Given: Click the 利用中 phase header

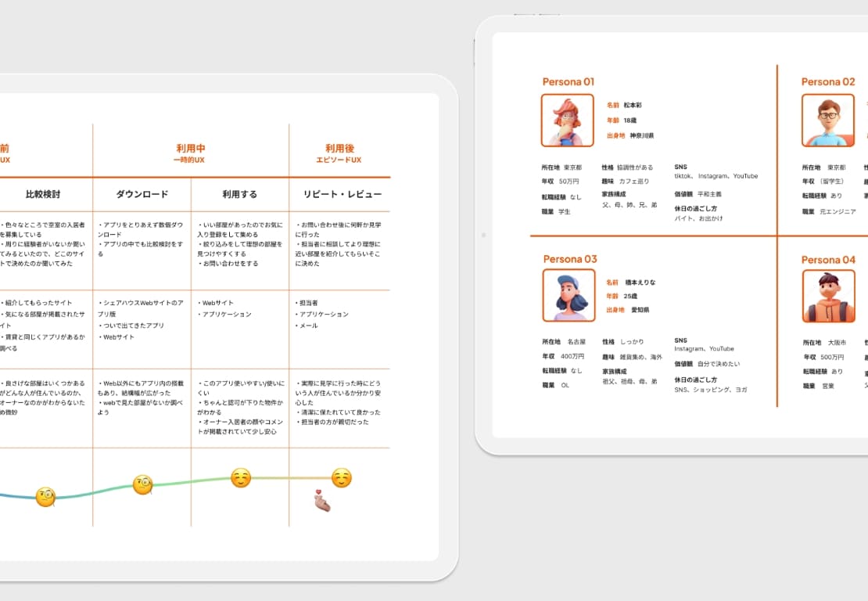Looking at the screenshot, I should pos(190,149).
